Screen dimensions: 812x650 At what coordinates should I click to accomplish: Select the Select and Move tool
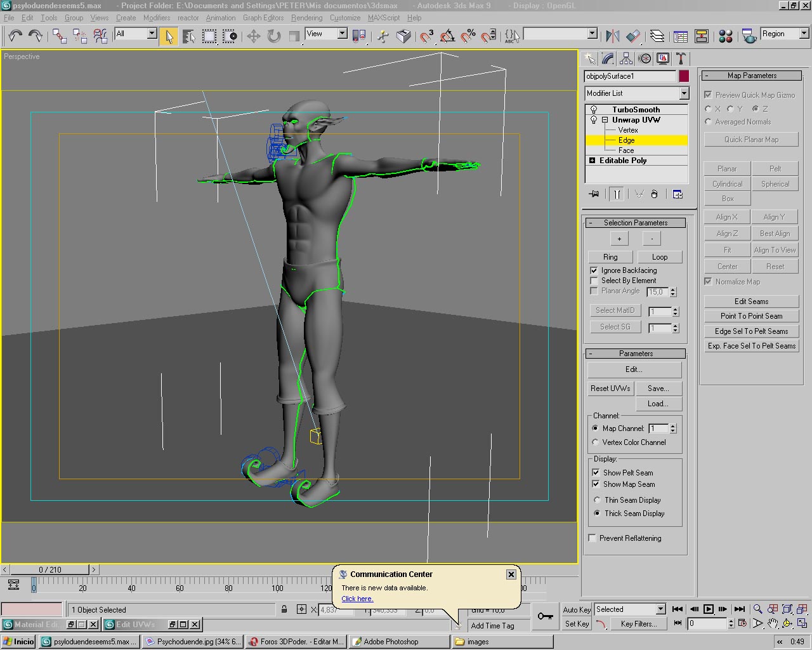(253, 36)
